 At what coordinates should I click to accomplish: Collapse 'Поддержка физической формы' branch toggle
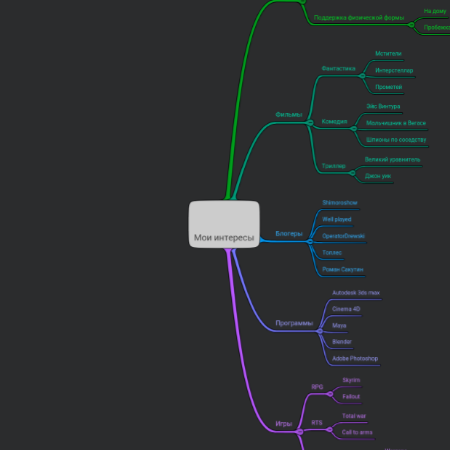point(411,25)
